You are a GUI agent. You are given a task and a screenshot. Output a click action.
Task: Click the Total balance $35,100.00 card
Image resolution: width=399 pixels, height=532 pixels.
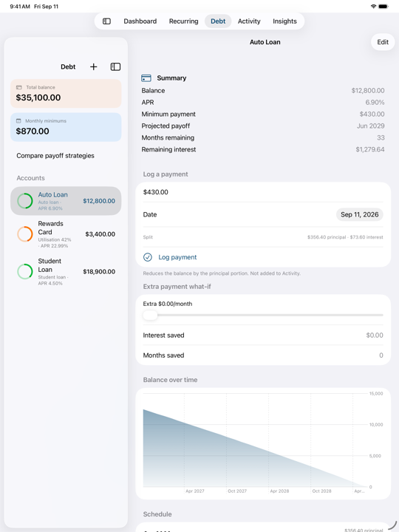[66, 94]
